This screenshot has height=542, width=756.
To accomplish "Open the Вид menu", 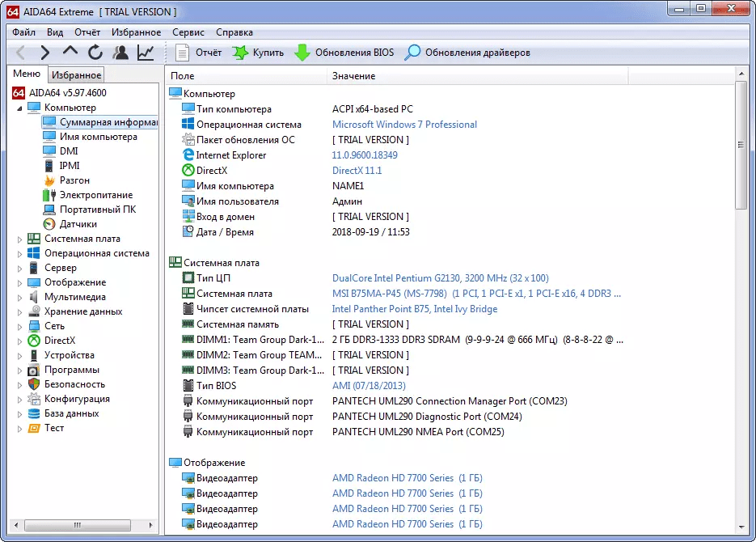I will tap(55, 32).
